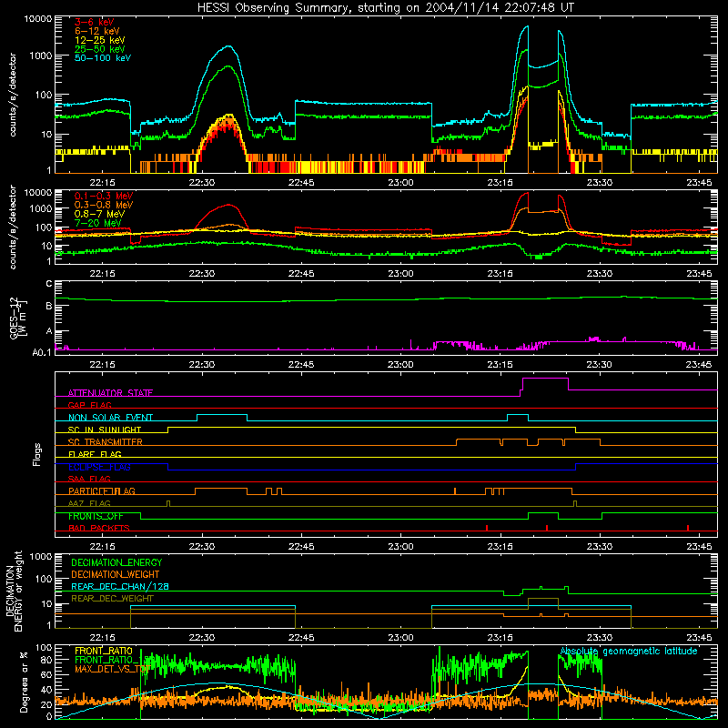Click the green 25-50 keV legend label

(100, 49)
